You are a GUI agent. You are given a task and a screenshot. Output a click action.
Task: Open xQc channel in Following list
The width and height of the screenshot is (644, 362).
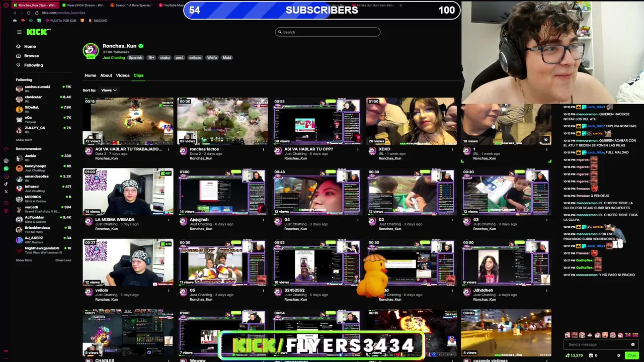44,119
